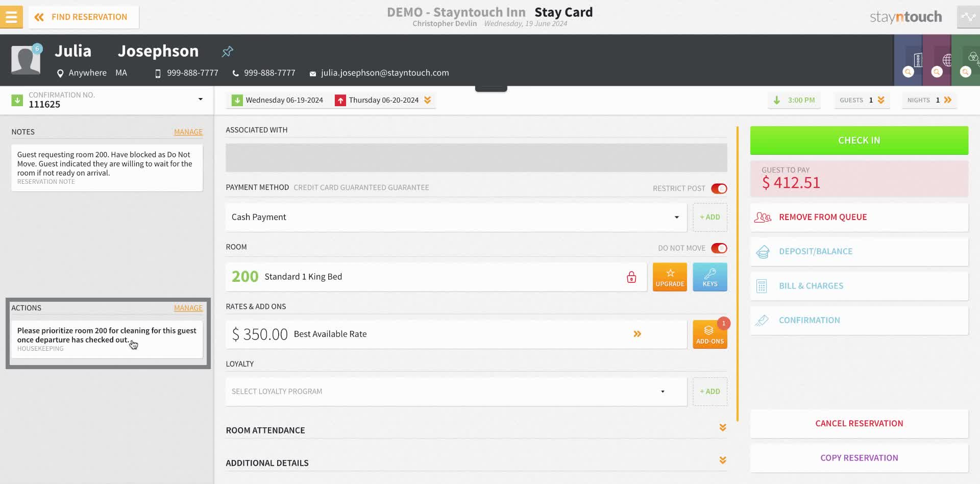
Task: Click Manage link in Actions
Action: coord(188,308)
